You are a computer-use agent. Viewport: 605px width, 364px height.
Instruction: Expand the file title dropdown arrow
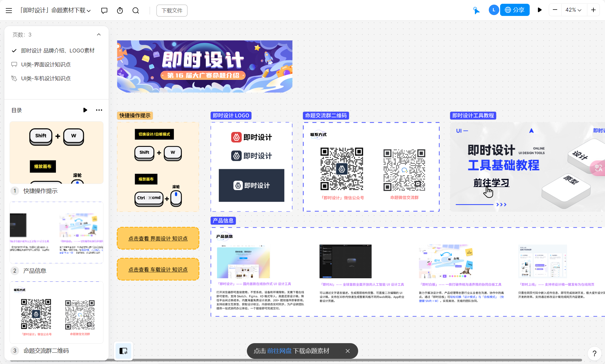pyautogui.click(x=89, y=11)
